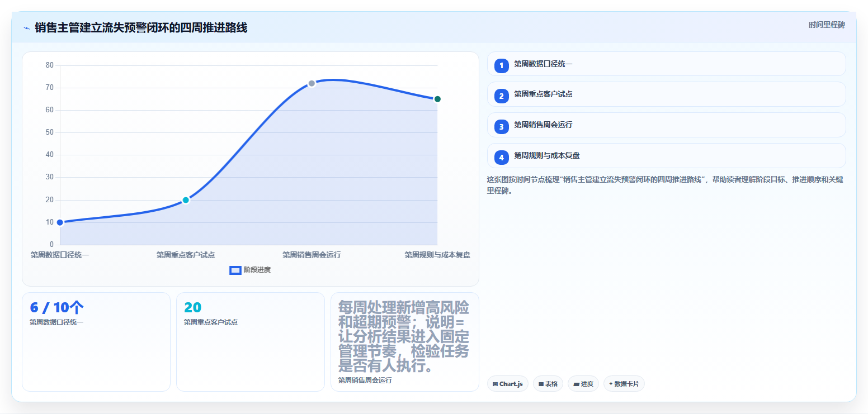Select step 1 number badge
Viewport: 868px width, 414px height.
pyautogui.click(x=502, y=65)
